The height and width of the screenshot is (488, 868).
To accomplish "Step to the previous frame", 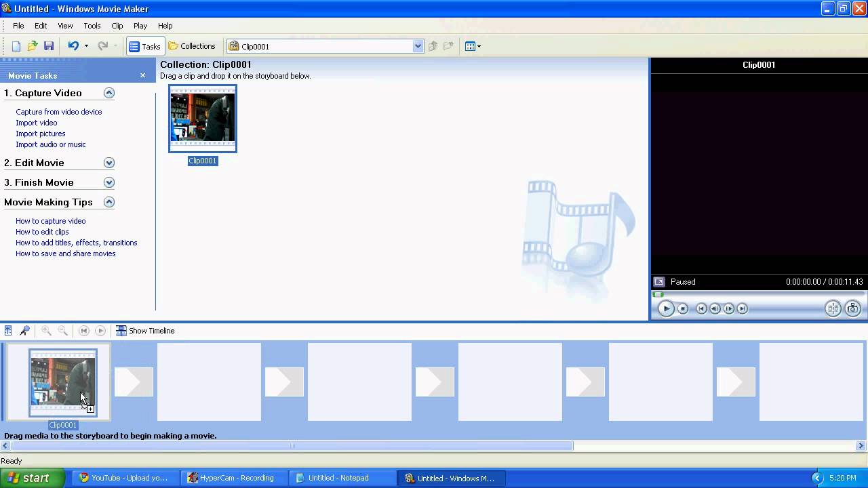I will coord(715,308).
